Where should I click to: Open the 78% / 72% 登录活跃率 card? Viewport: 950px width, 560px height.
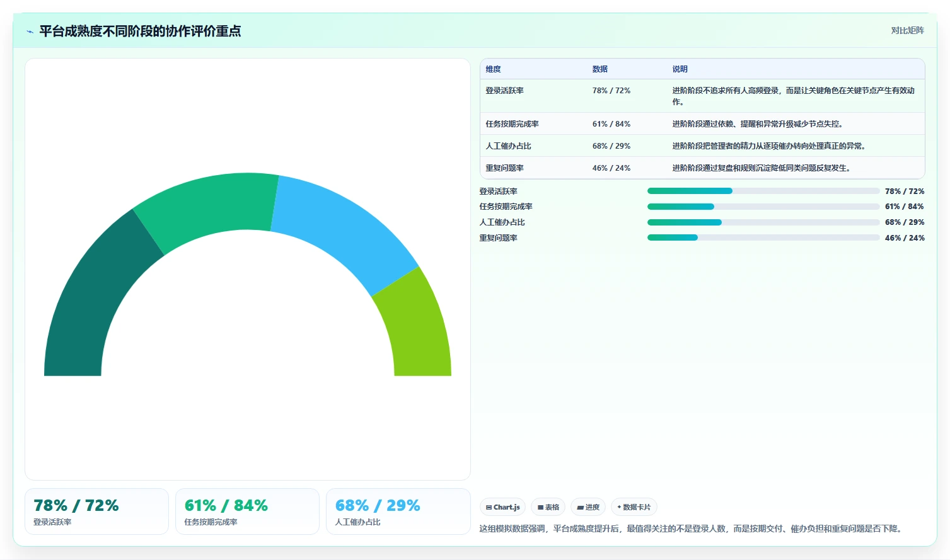click(x=96, y=511)
